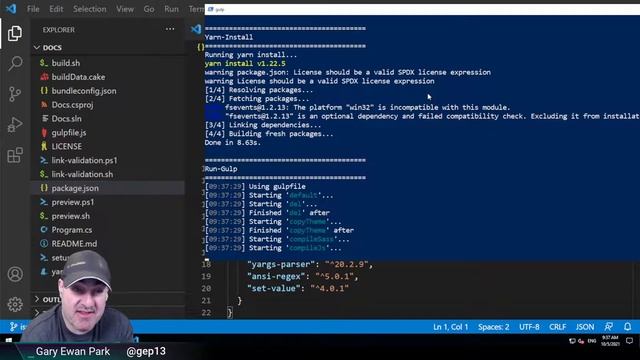Image resolution: width=640 pixels, height=360 pixels.
Task: Open the Go menu
Action: 149,9
